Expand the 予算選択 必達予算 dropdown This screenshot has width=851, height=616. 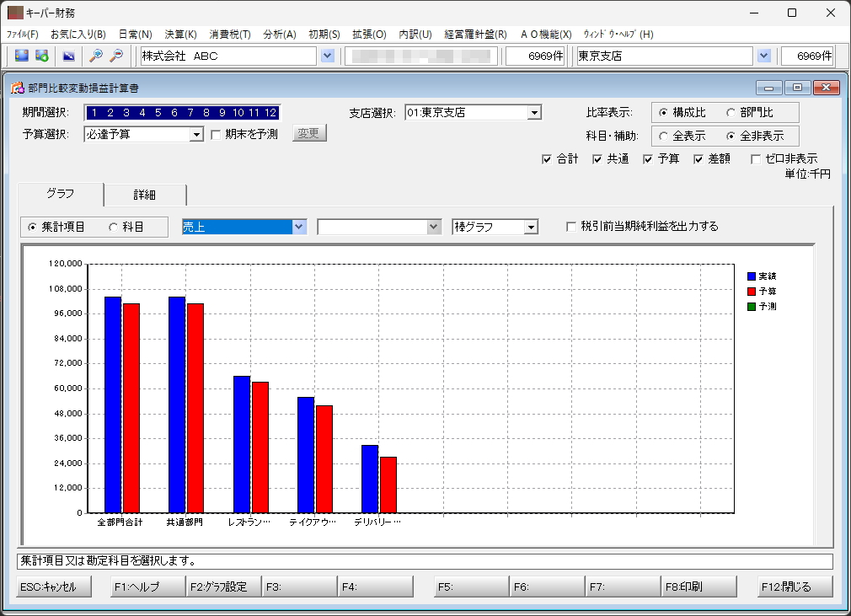(x=196, y=134)
